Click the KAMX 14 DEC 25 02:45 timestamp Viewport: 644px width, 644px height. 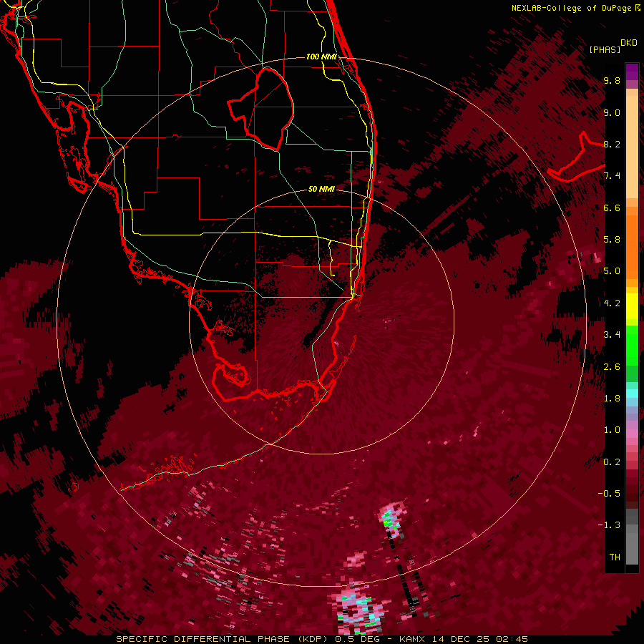(x=463, y=639)
